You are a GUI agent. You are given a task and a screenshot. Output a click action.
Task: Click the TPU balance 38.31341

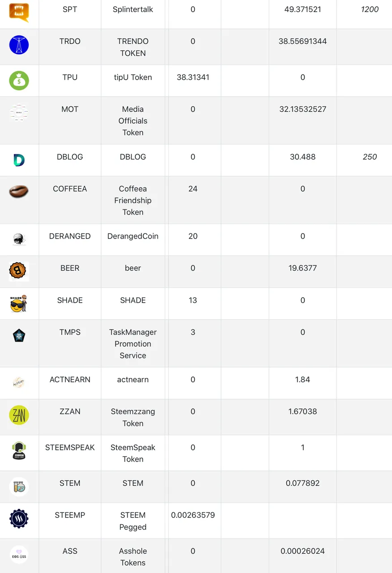point(193,77)
